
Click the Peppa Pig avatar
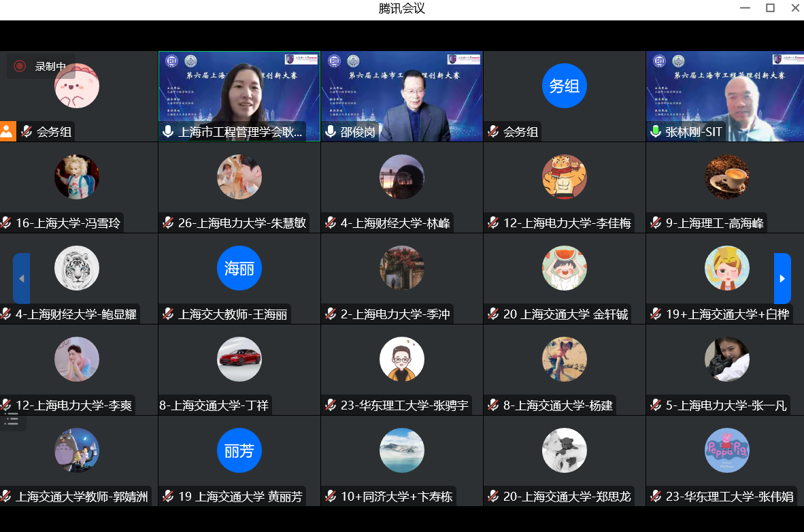click(x=727, y=450)
